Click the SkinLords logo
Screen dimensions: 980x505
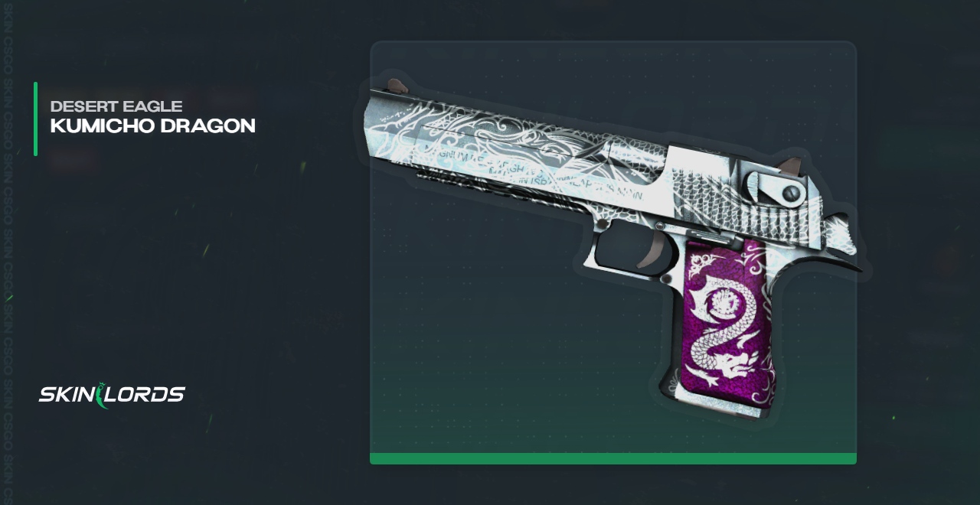coord(112,395)
